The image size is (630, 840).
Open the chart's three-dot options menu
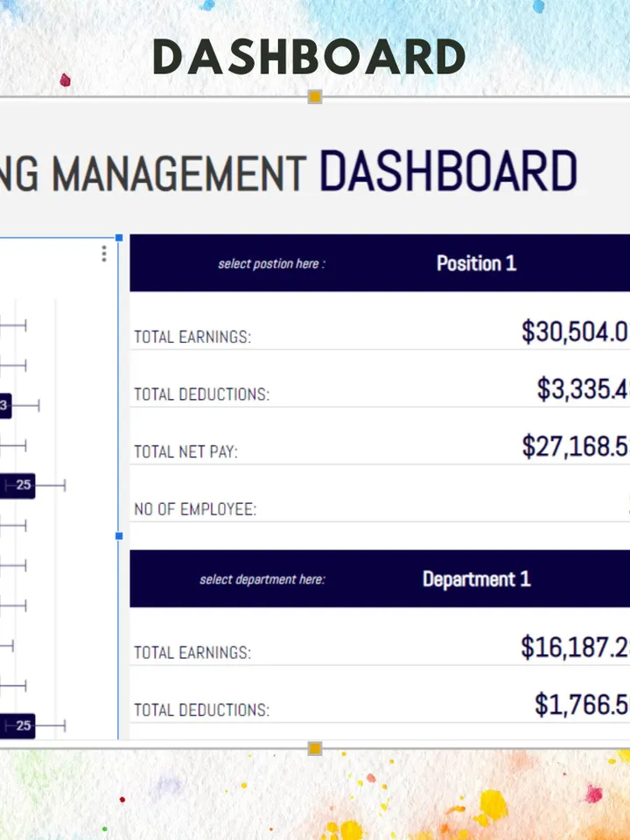(x=104, y=254)
